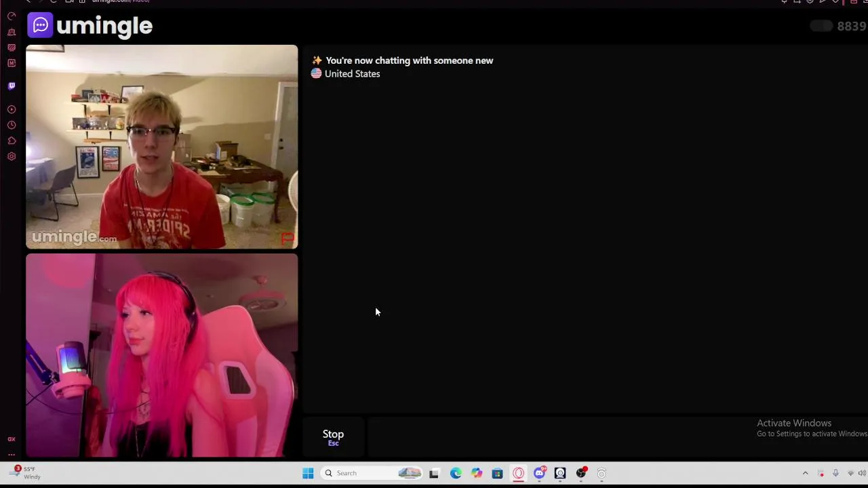Open the Extensions cube icon in the sidebar
Image resolution: width=868 pixels, height=488 pixels.
[x=12, y=141]
